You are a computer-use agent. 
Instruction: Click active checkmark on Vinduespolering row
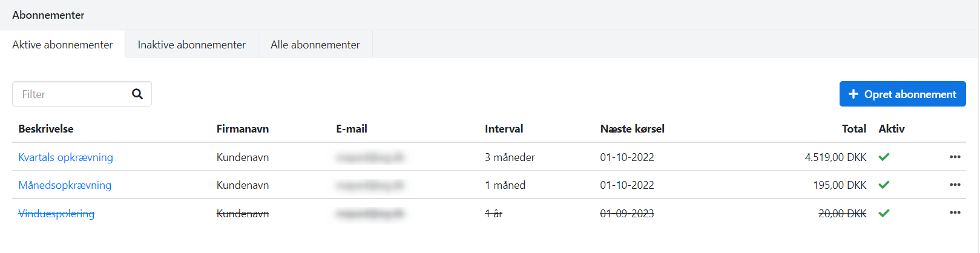884,213
